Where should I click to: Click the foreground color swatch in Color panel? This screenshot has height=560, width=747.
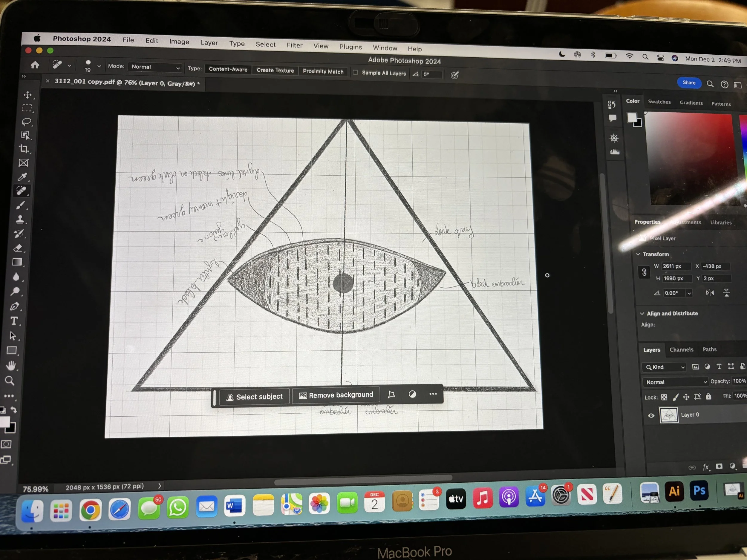(632, 118)
